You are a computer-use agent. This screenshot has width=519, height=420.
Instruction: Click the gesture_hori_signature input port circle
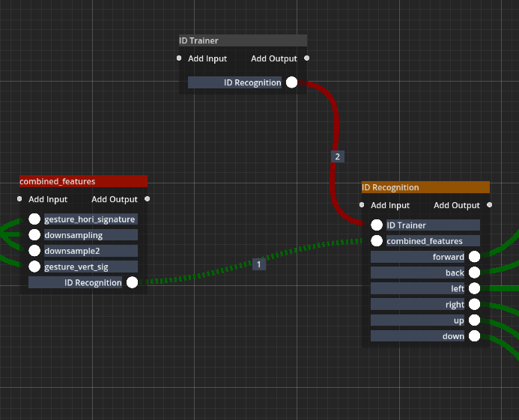point(34,219)
